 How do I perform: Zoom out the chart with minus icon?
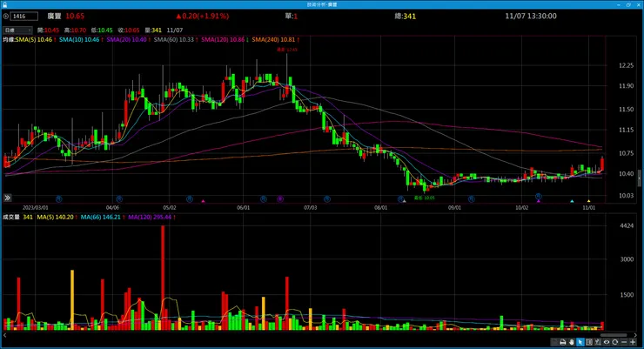624,342
